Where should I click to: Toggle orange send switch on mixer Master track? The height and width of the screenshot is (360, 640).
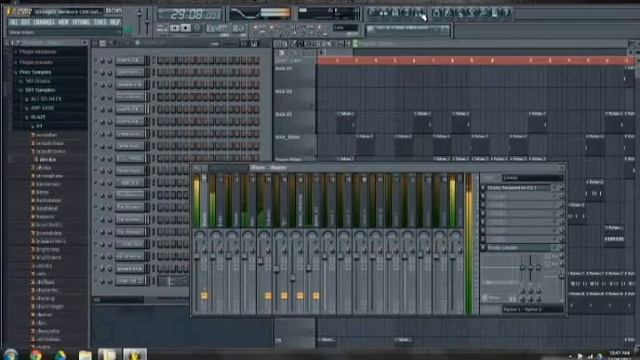pos(204,296)
